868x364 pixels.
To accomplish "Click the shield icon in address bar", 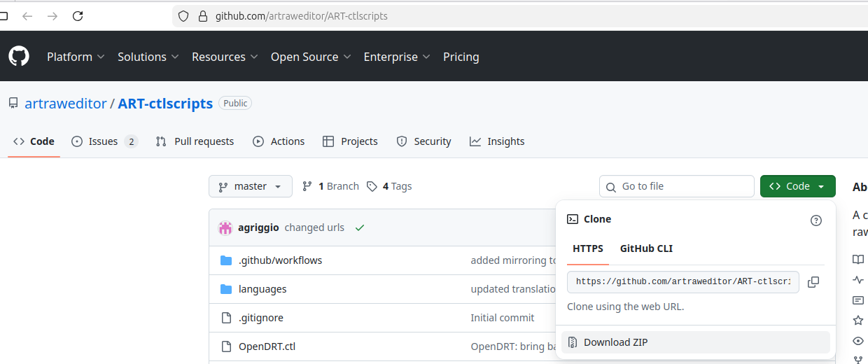I will [183, 16].
